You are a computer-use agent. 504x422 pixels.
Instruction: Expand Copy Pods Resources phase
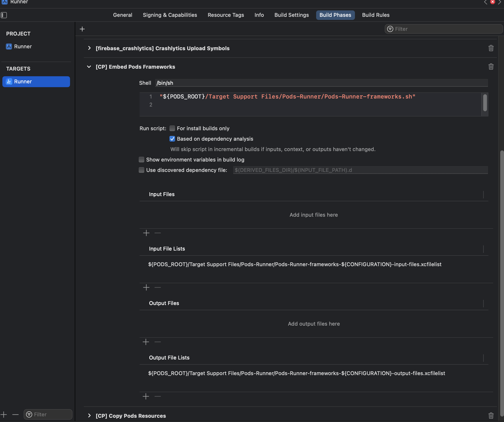[89, 416]
